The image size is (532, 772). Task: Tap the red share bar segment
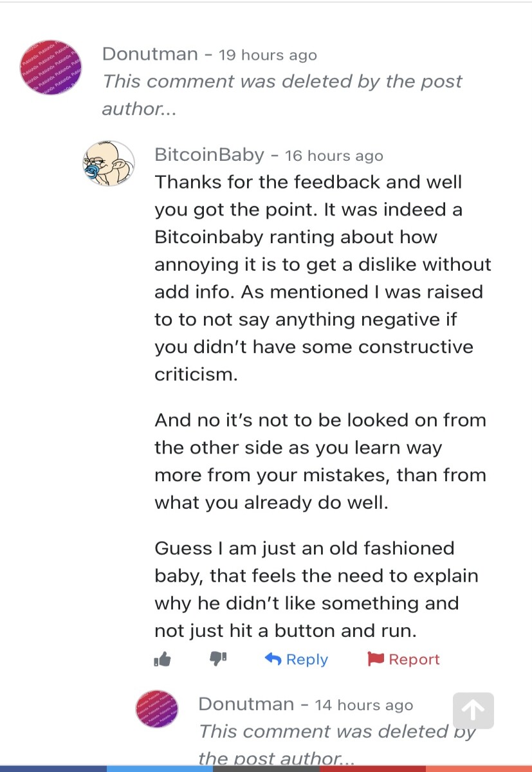[x=372, y=769]
